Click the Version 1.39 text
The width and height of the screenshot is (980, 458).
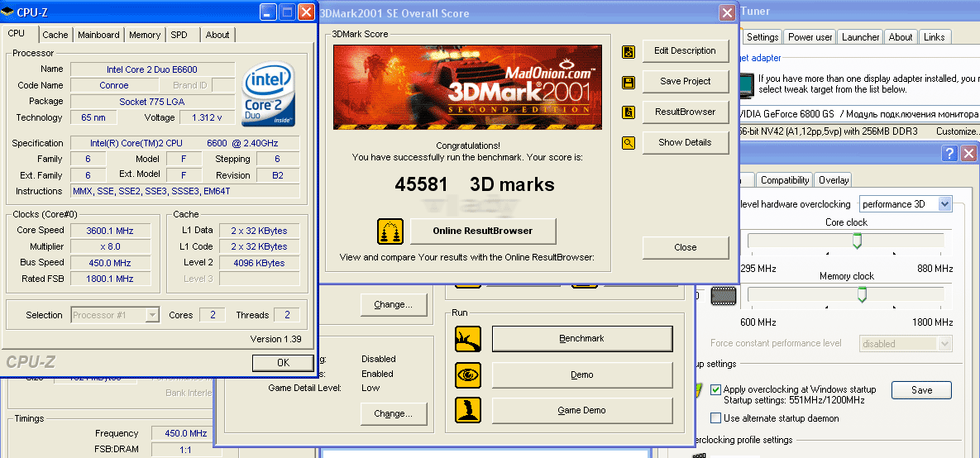275,339
